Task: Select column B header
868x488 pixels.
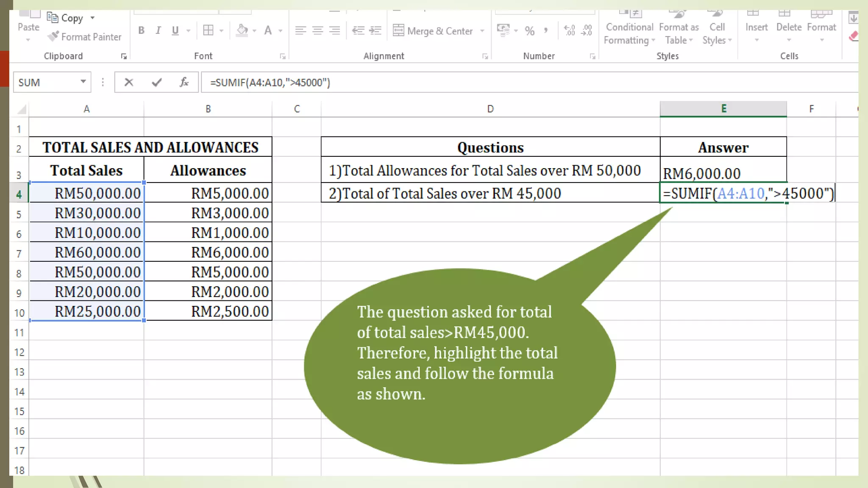Action: click(208, 109)
